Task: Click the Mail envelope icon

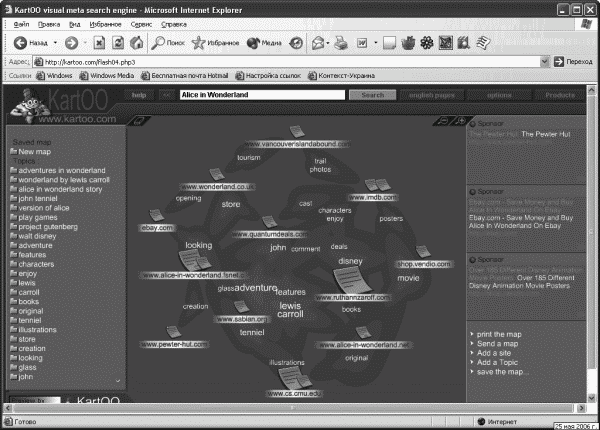Action: point(318,43)
